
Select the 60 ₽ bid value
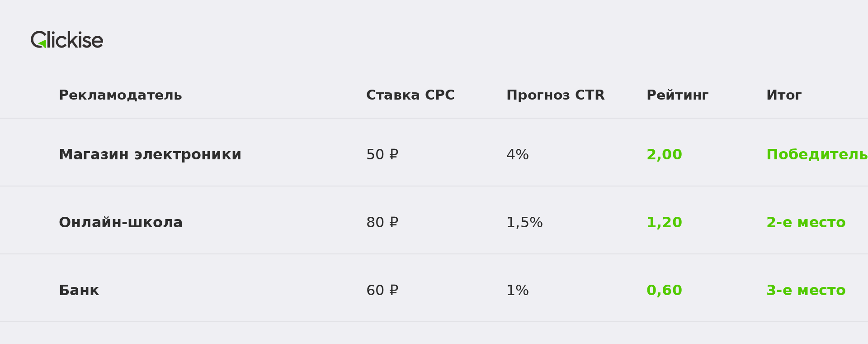click(382, 291)
